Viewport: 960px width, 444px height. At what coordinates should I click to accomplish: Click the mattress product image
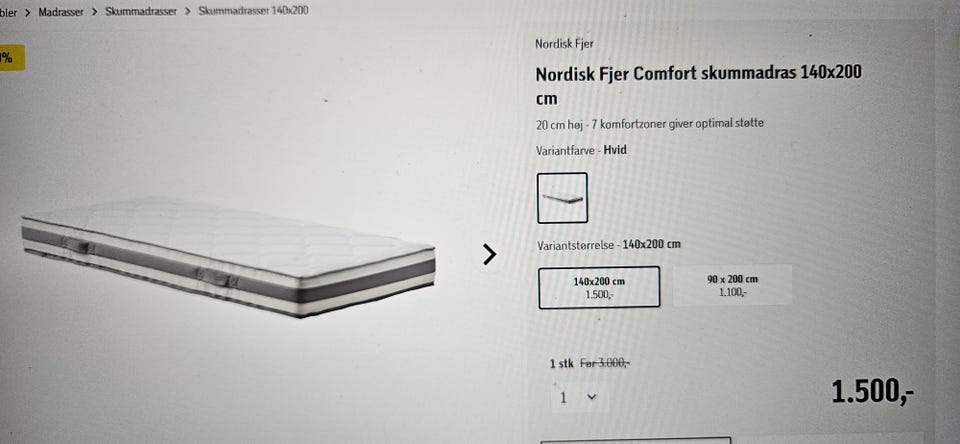tap(228, 257)
